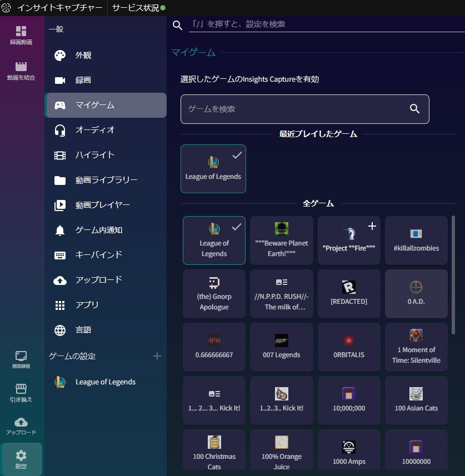Select the 007 Legends game card
This screenshot has height=476, width=465.
282,347
